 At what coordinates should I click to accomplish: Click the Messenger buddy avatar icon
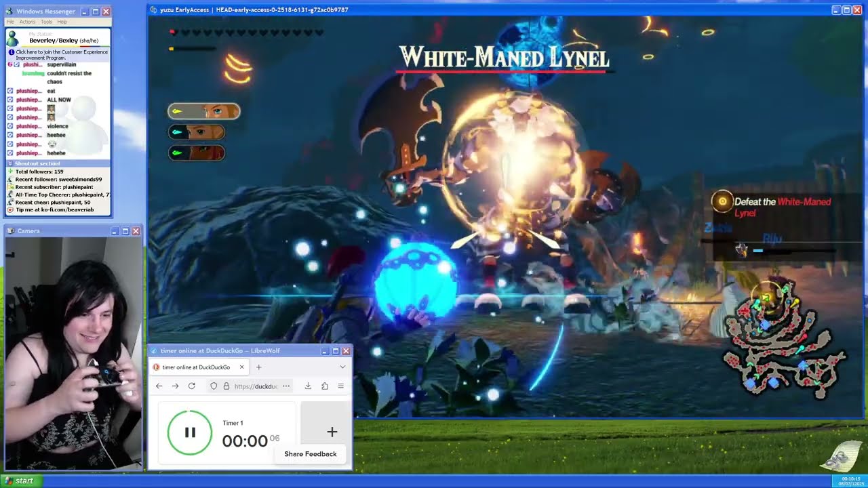12,39
